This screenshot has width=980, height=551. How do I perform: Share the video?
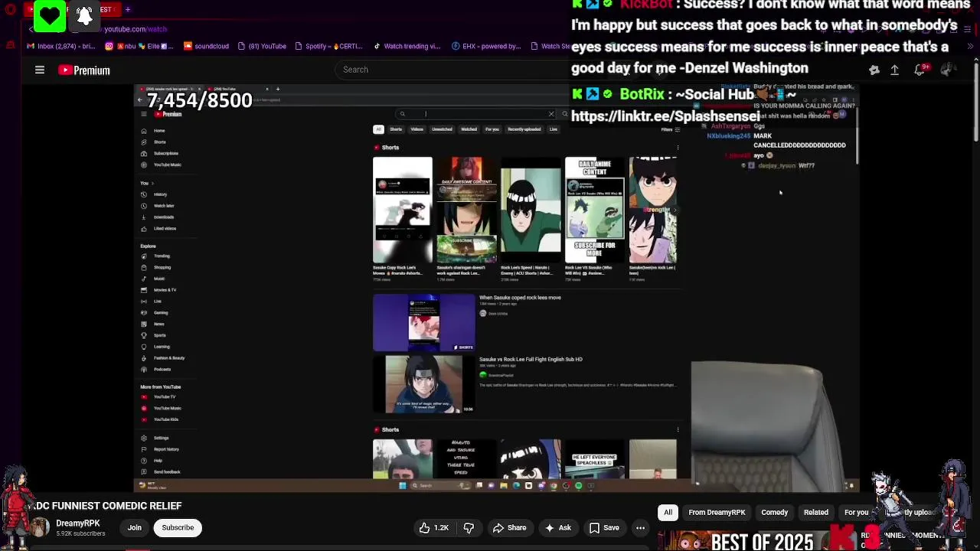click(x=509, y=527)
